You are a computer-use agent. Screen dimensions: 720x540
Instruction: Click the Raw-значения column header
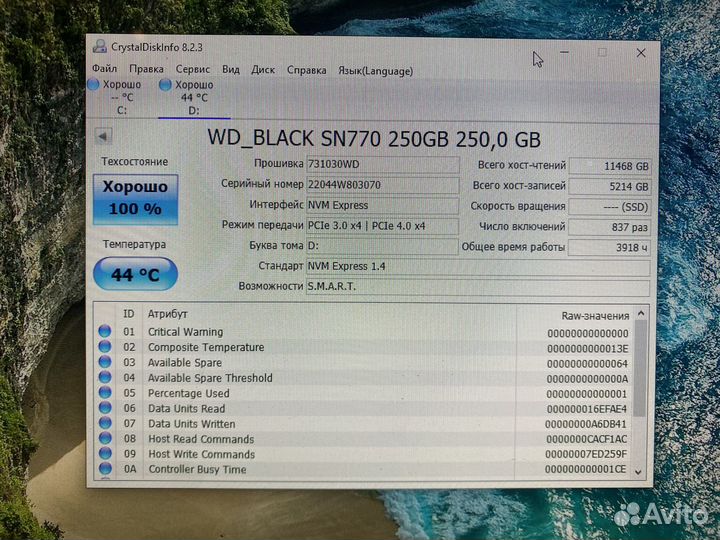point(595,316)
